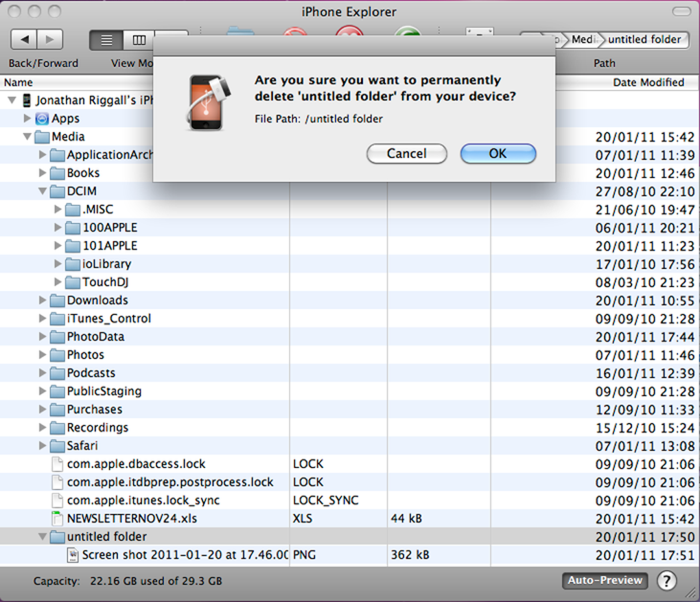Click the Photos folder icon
Image resolution: width=700 pixels, height=602 pixels.
pyautogui.click(x=57, y=355)
